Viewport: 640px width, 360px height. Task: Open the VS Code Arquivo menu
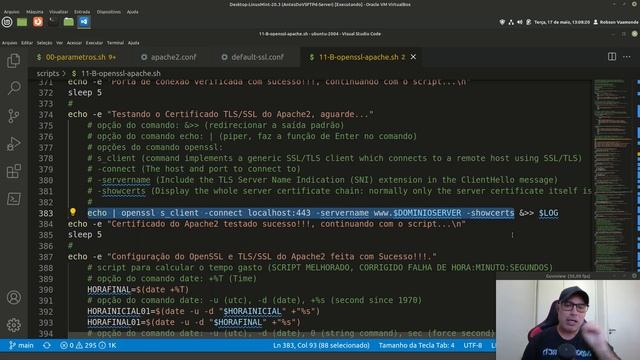(9, 43)
